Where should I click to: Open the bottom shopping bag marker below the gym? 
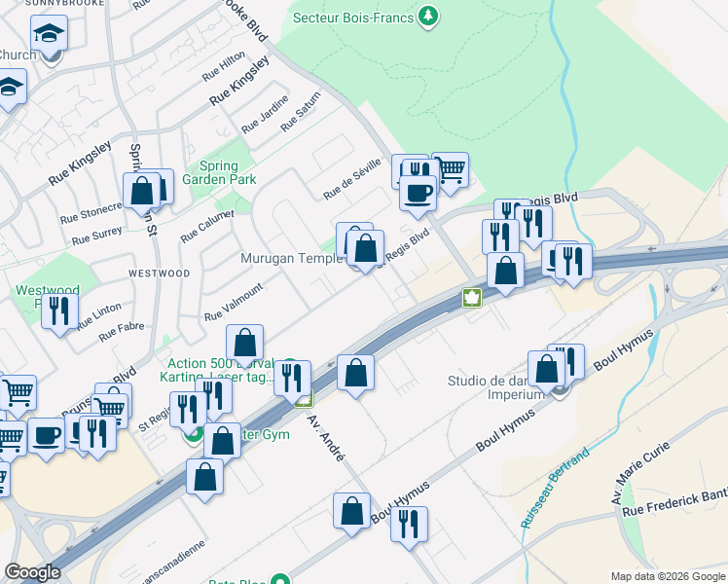(x=204, y=478)
